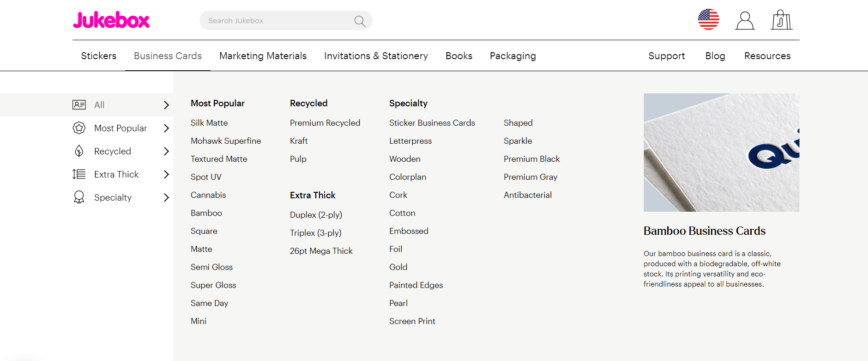Open the Blog link
Screen dimensions: 868x361
click(x=715, y=56)
